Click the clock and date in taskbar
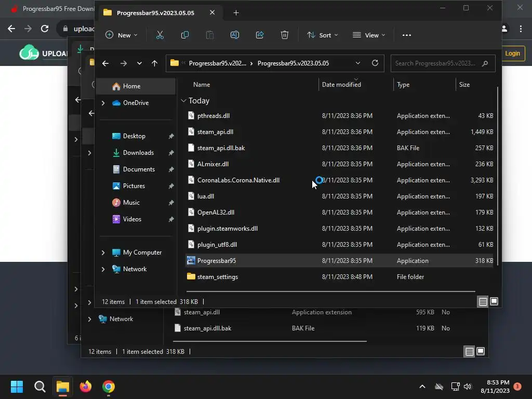Screen dimensions: 532x399 pos(495,387)
